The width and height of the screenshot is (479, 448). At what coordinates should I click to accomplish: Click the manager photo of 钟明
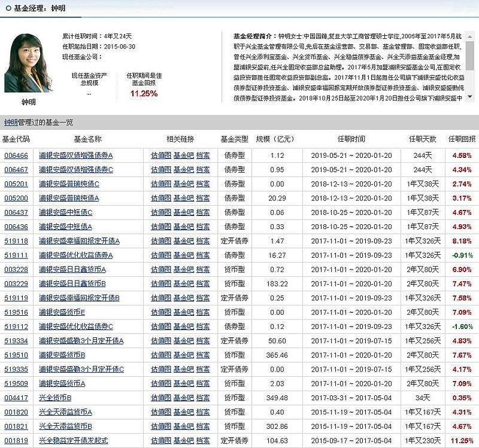28,63
